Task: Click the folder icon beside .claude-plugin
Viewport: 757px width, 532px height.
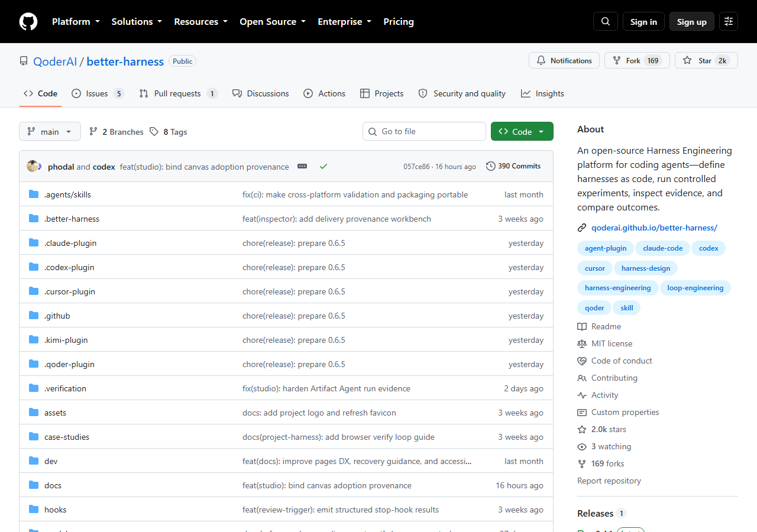Action: click(x=34, y=243)
